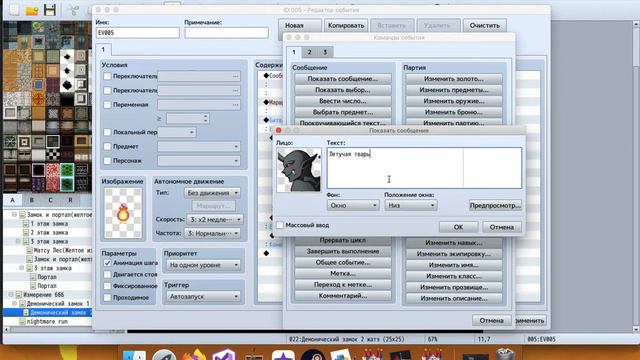The width and height of the screenshot is (640, 360).
Task: Click the New Project toolbar icon
Action: tap(14, 9)
